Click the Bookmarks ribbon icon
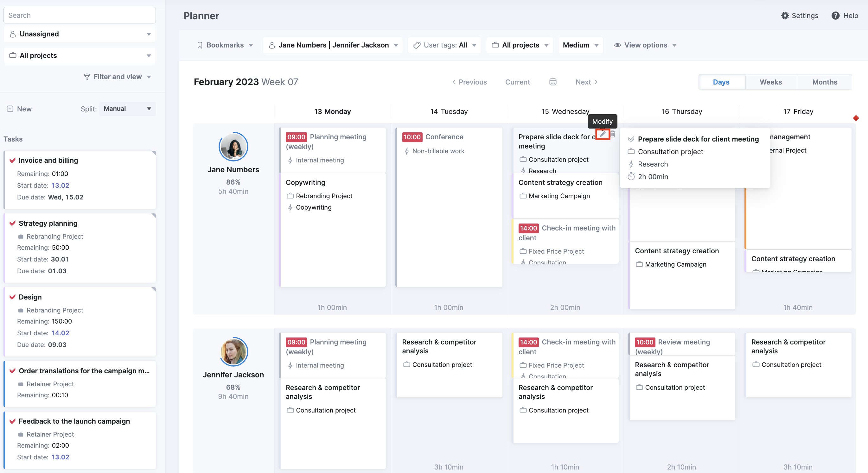The image size is (868, 473). [200, 45]
